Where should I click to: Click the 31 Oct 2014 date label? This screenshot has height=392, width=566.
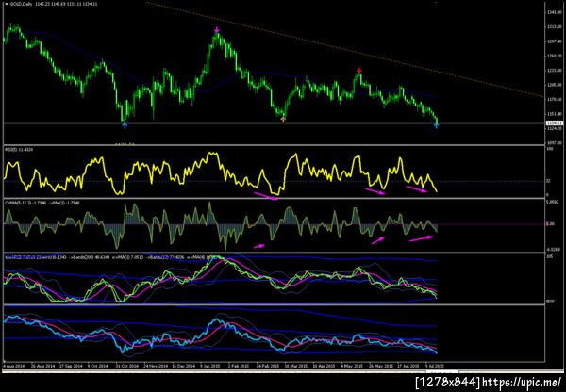click(x=125, y=366)
